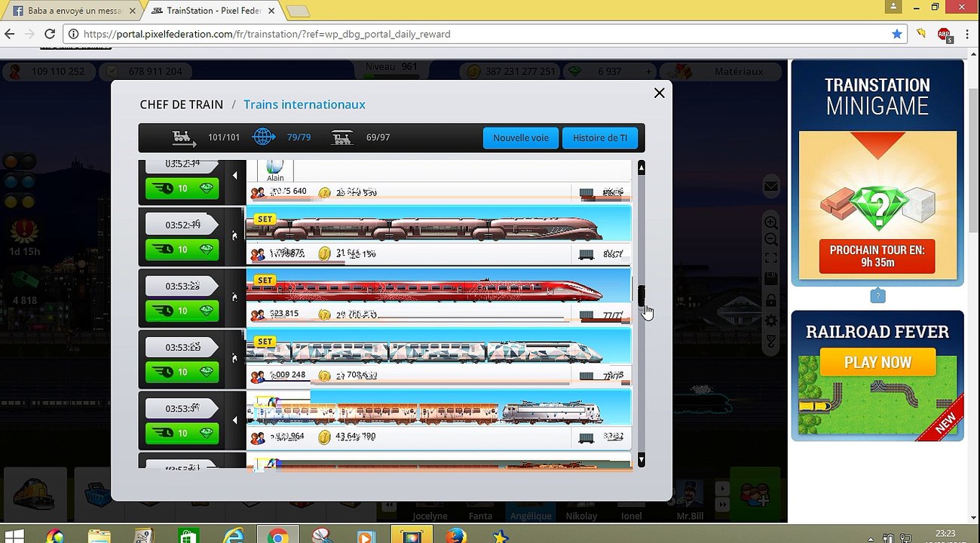Click Play Now in Railroad Fever ad

877,363
